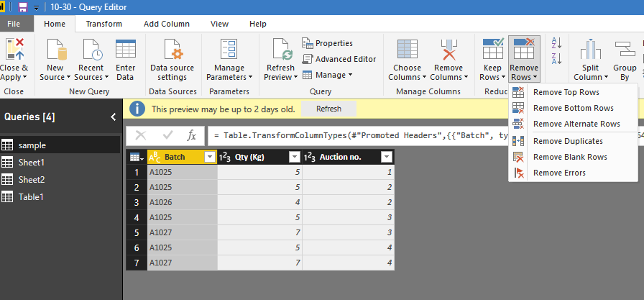Click the Choose Columns icon
644x300 pixels.
click(408, 50)
